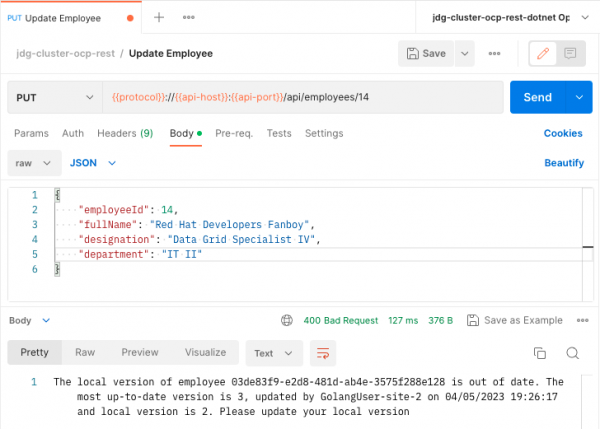Select the Pre-req. tab

(x=234, y=133)
